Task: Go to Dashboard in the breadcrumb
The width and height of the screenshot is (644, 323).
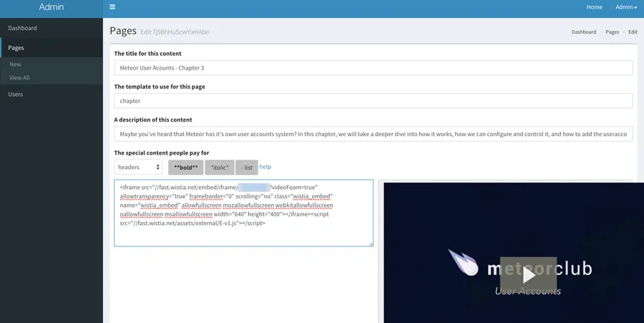Action: click(x=584, y=32)
